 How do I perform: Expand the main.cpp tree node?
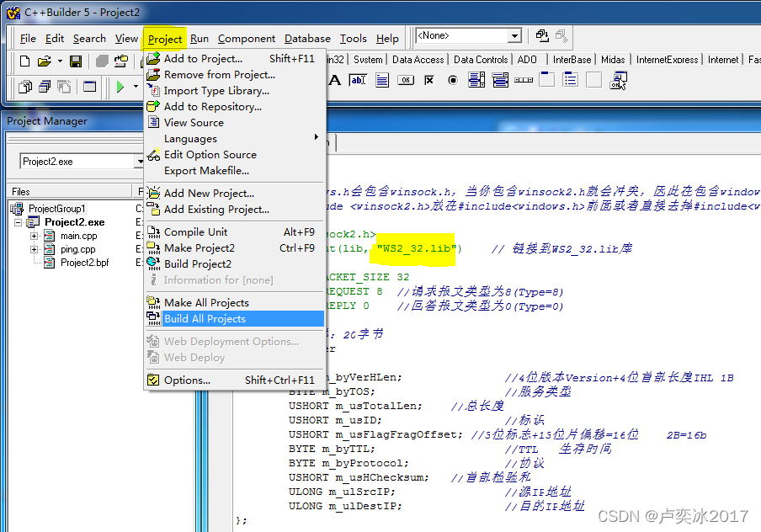click(x=34, y=236)
